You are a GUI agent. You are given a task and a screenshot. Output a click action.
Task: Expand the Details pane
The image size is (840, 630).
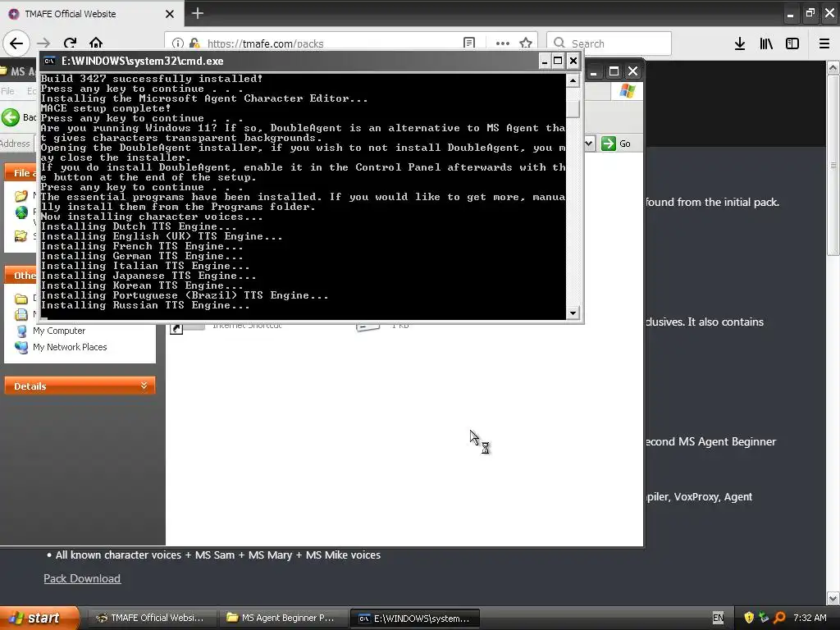tap(80, 386)
